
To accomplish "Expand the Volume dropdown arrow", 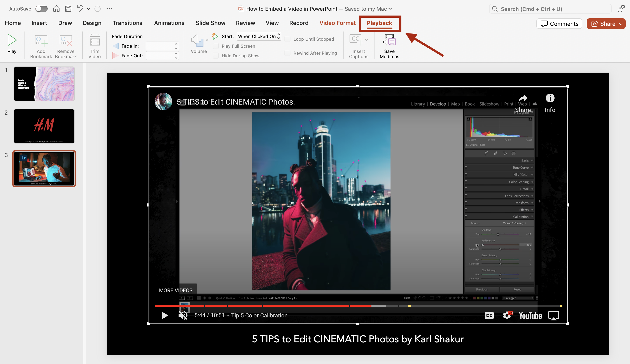I will coord(207,40).
